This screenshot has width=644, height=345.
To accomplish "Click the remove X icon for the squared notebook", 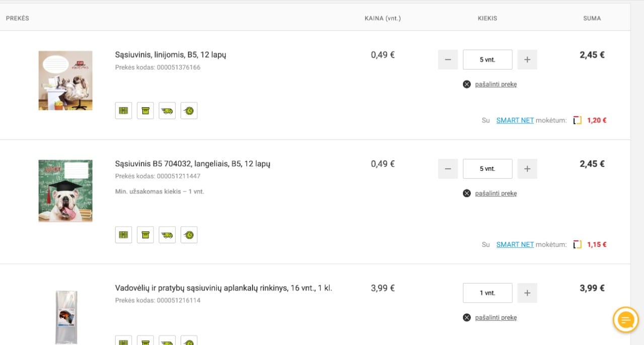I will click(x=467, y=193).
